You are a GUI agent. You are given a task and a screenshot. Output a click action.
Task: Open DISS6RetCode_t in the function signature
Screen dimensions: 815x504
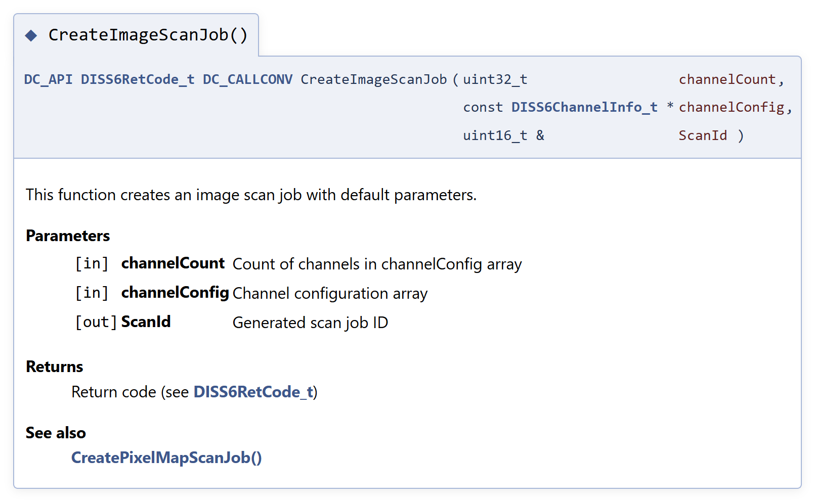[x=138, y=79]
